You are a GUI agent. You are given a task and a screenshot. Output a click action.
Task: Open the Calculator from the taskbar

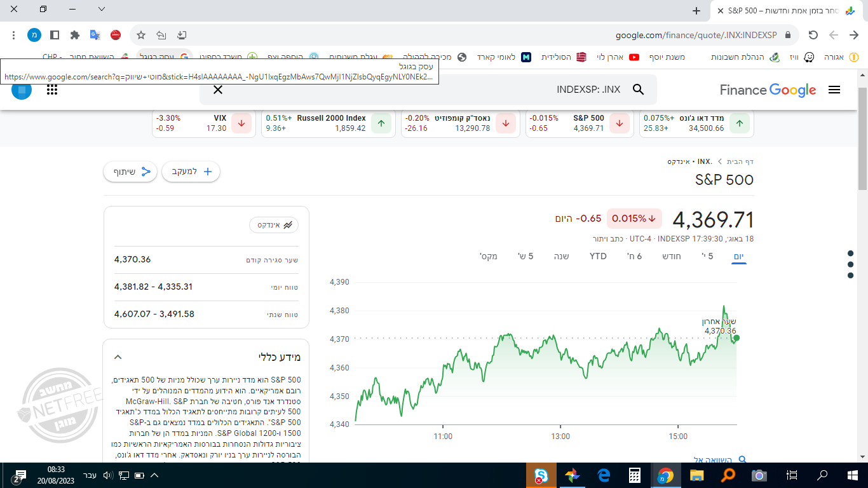634,475
